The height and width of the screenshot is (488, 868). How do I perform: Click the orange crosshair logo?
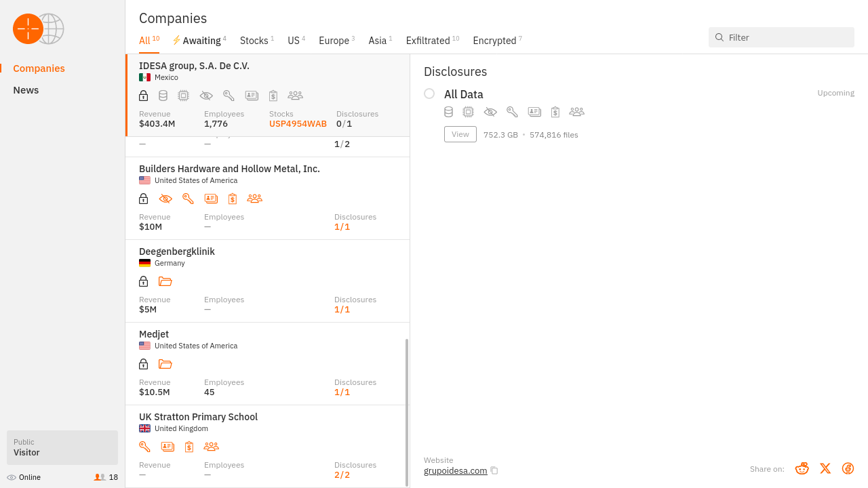pos(28,28)
